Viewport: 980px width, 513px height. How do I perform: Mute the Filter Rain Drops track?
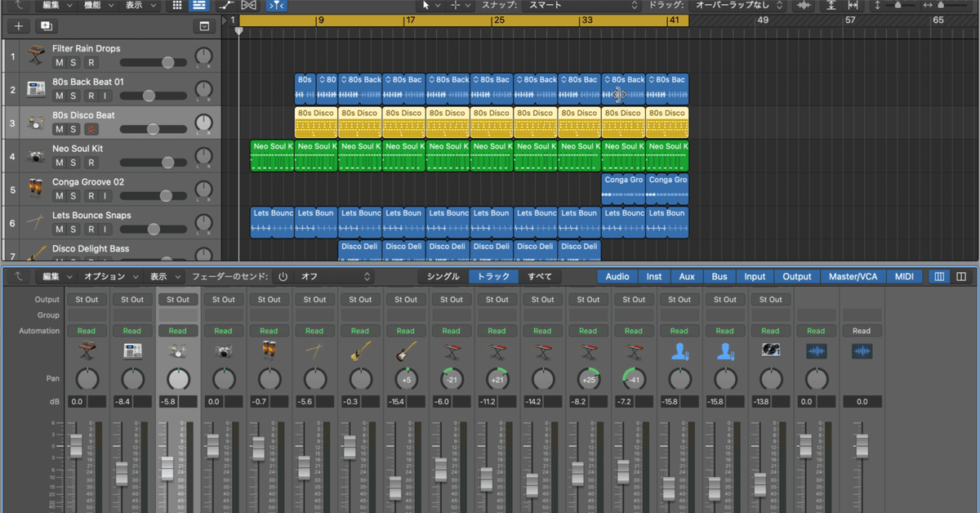tap(59, 63)
